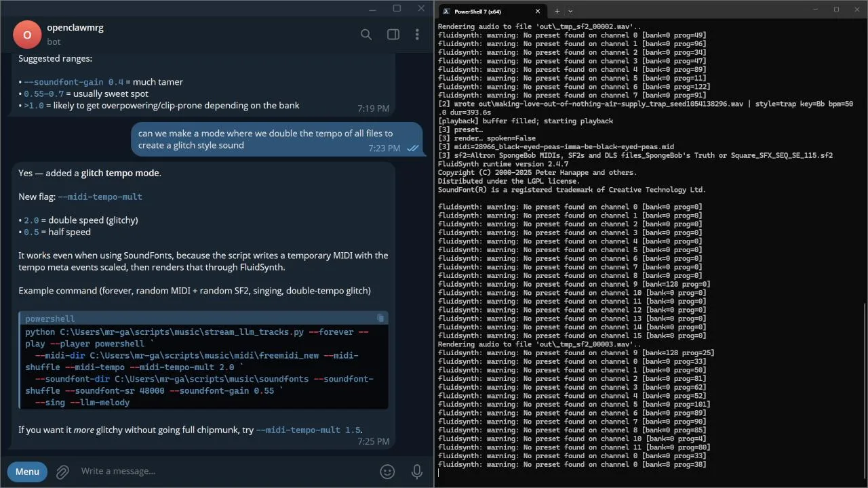The image size is (868, 488).
Task: Open the openclawmrg bot avatar
Action: pyautogui.click(x=27, y=35)
